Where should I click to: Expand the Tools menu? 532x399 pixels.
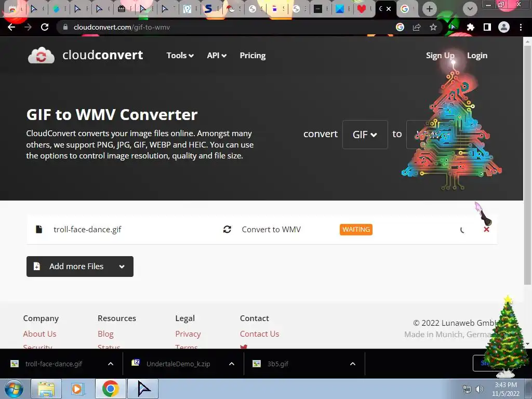(x=180, y=55)
